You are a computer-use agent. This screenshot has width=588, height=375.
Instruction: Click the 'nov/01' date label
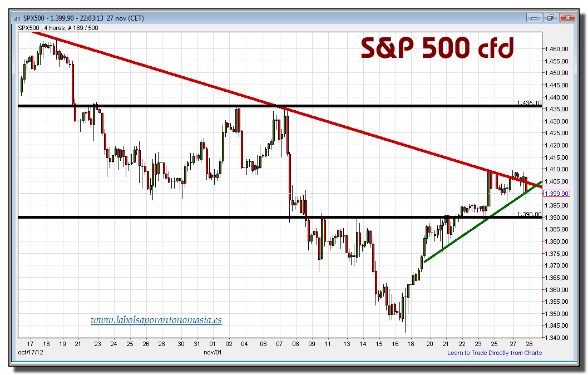tap(213, 353)
